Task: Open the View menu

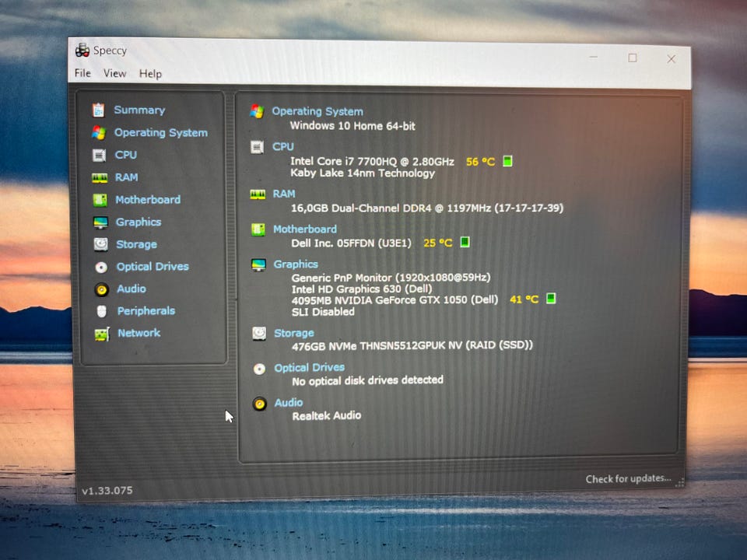Action: tap(115, 73)
